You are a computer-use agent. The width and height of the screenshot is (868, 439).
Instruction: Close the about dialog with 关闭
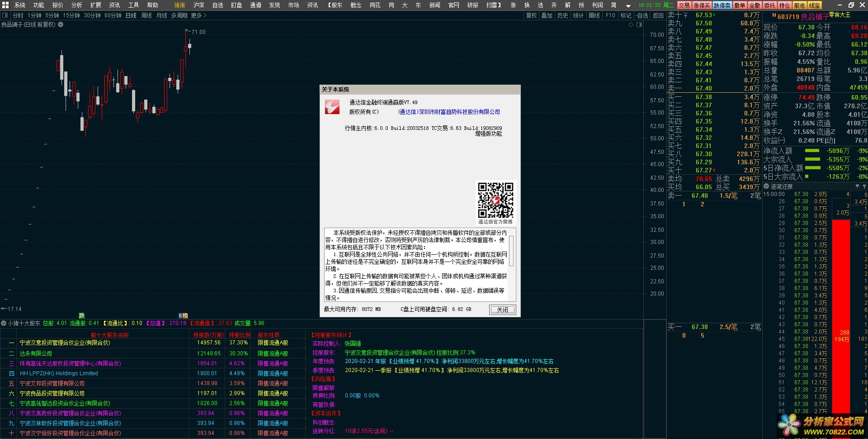502,310
